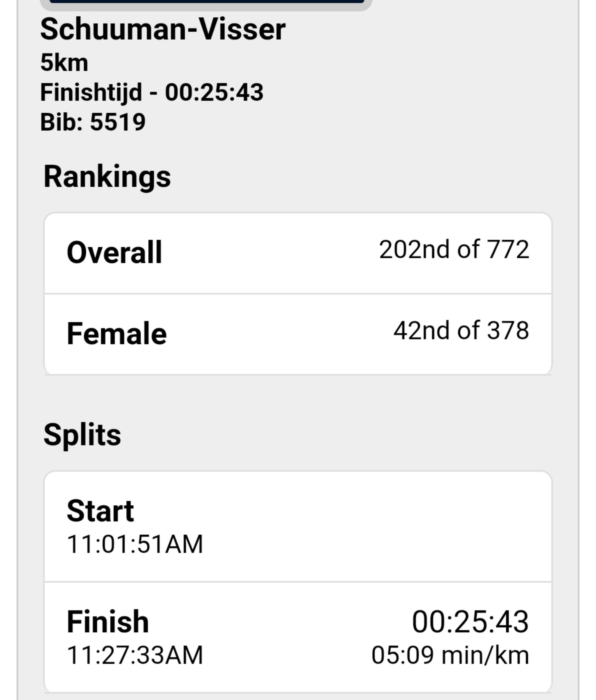Tap the 11:01:51AM start time
This screenshot has width=596, height=700.
point(135,544)
